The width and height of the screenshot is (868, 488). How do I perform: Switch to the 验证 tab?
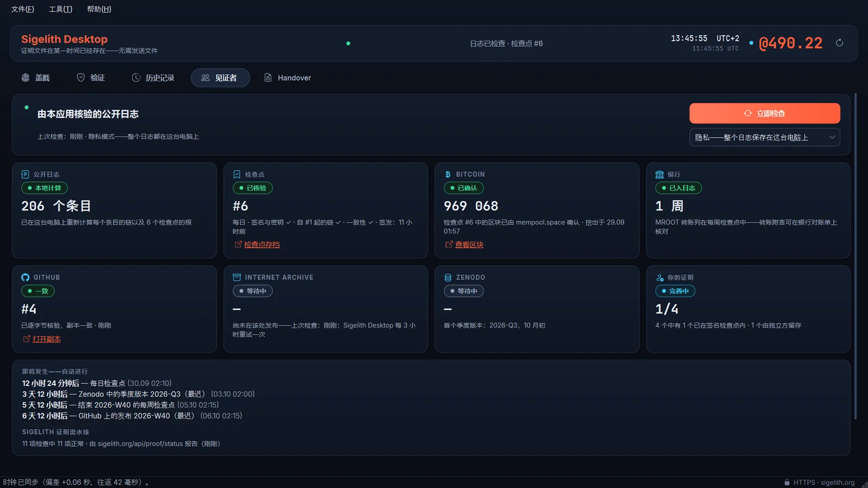[x=91, y=78]
